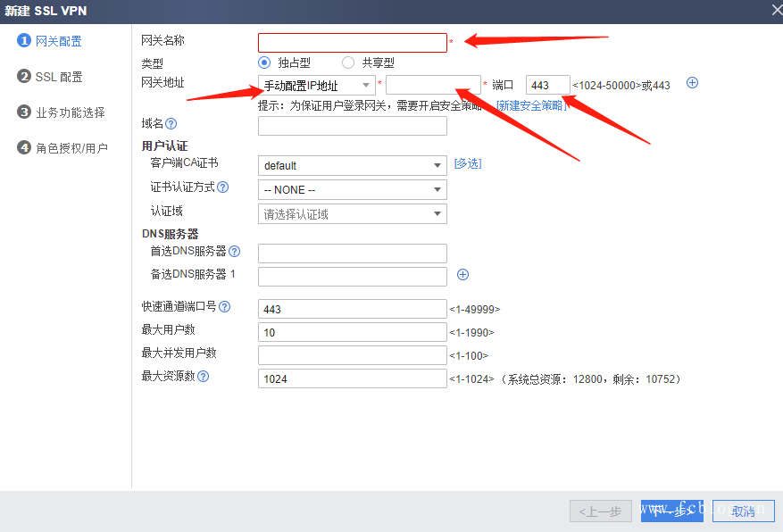Open the 证书认证方式 NONE dropdown
This screenshot has width=783, height=532.
[352, 190]
